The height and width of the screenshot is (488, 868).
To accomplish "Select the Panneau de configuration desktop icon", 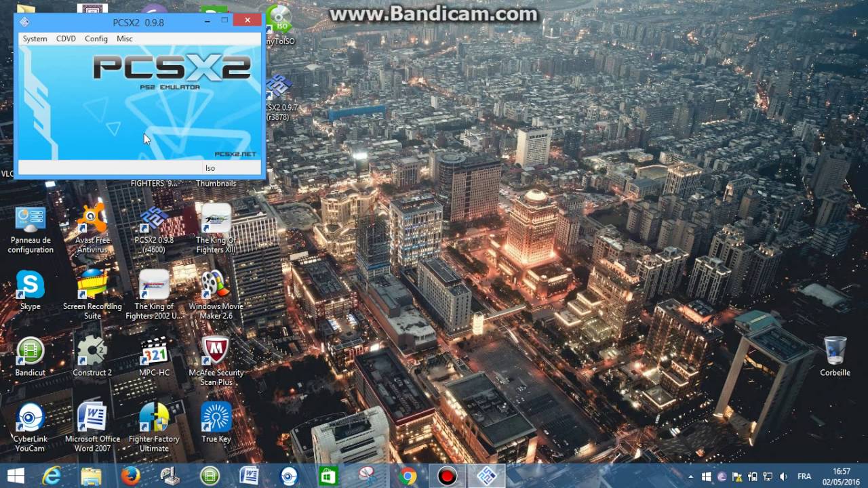I will point(31,230).
